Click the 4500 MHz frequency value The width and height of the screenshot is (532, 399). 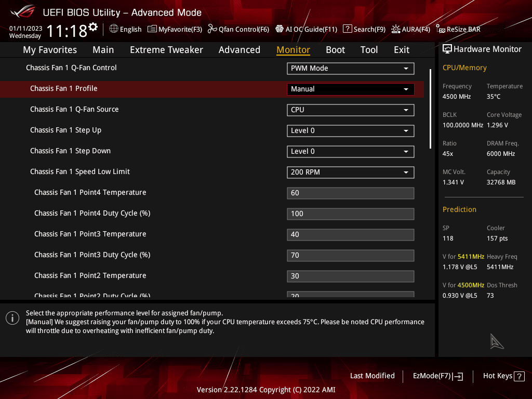point(456,97)
